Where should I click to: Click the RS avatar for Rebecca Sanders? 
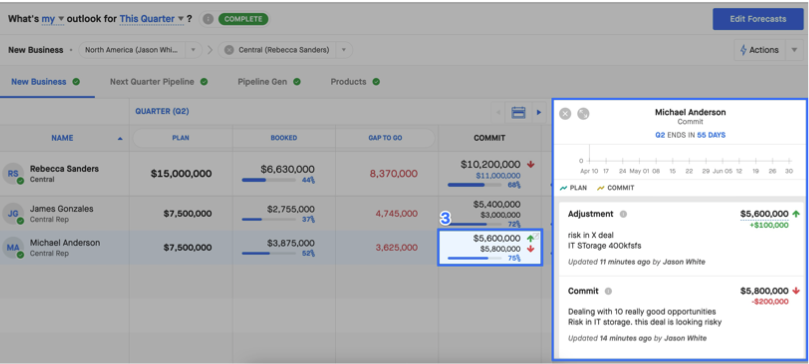[12, 174]
